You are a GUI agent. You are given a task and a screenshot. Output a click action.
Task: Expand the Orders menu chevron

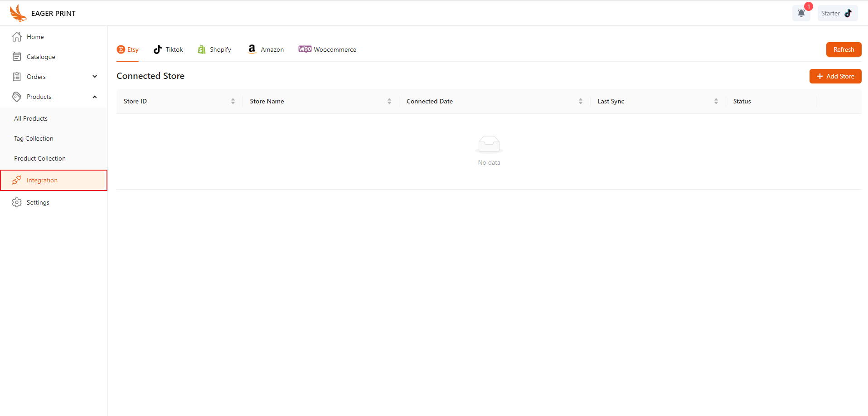[x=95, y=77]
